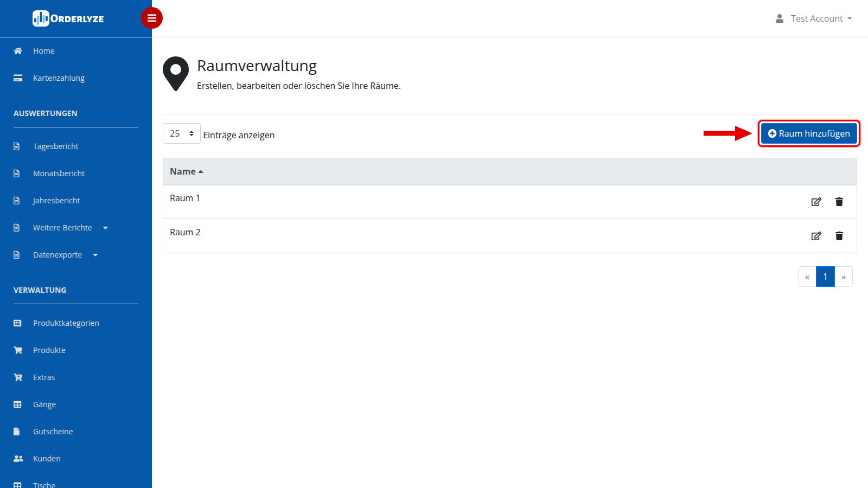Delete Raum 1 with the trash icon

[x=839, y=202]
